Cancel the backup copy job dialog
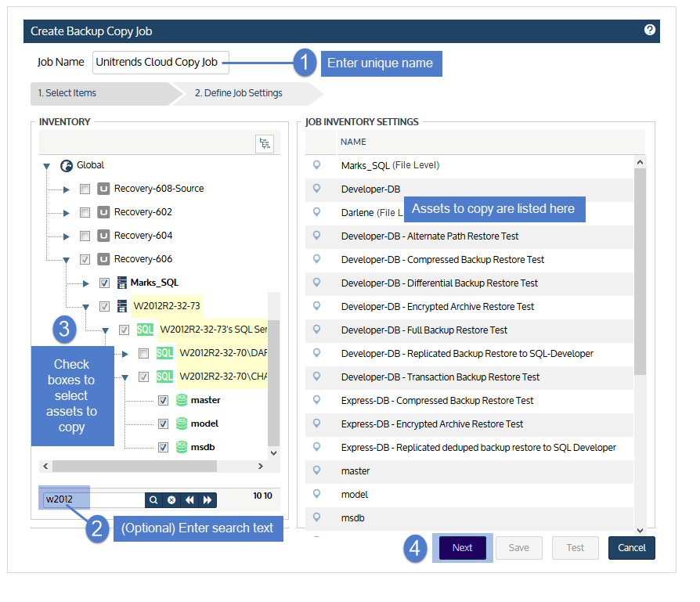The width and height of the screenshot is (700, 602). click(x=631, y=547)
